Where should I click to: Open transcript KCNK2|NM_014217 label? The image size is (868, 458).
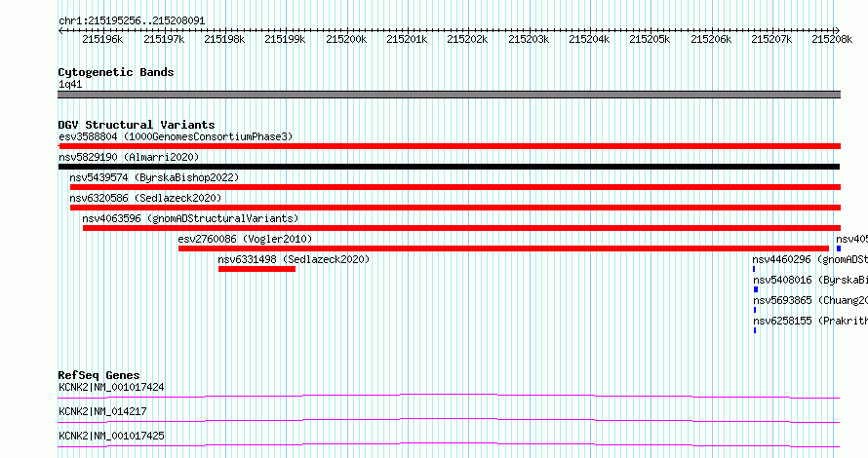pyautogui.click(x=102, y=411)
